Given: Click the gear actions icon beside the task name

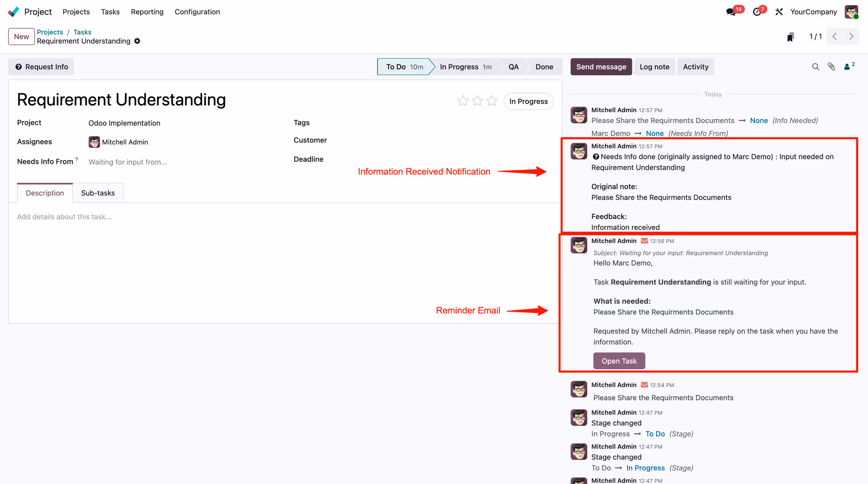Looking at the screenshot, I should click(137, 41).
